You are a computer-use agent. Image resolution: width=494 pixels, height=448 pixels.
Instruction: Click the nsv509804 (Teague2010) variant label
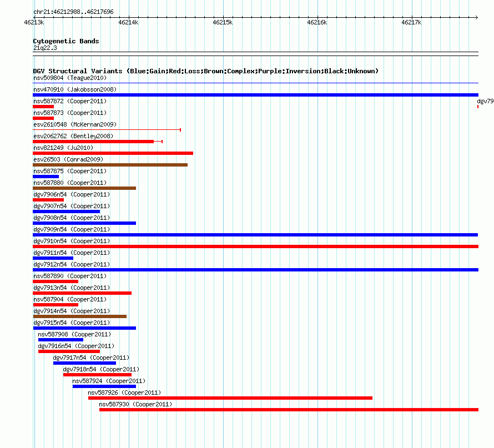pos(70,78)
